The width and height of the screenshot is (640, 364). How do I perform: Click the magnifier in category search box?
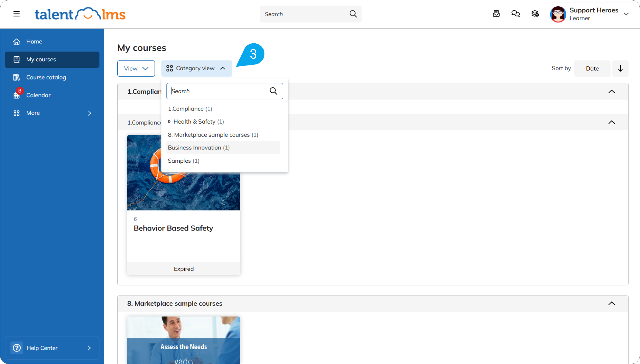click(x=273, y=91)
